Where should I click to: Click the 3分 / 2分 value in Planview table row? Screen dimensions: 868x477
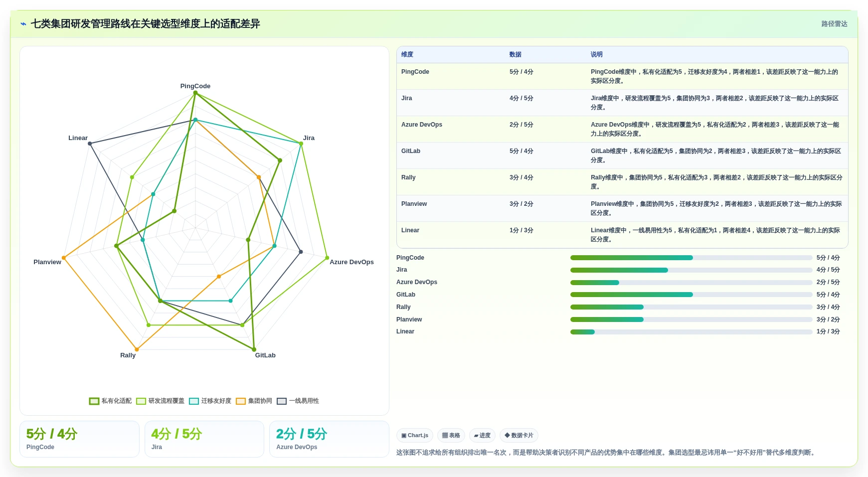[521, 204]
